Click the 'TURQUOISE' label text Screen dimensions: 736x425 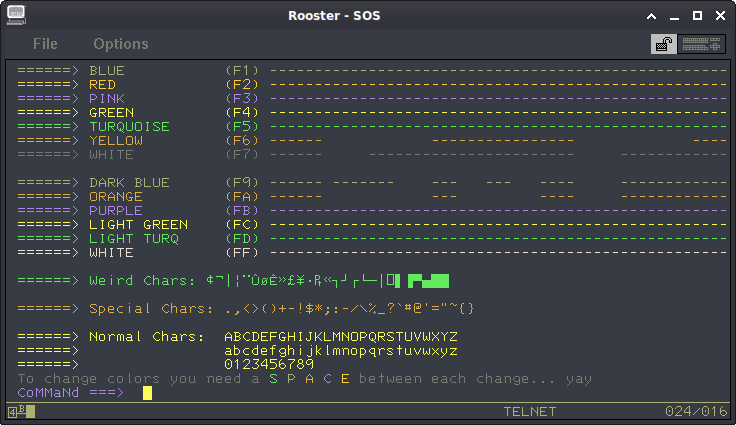click(130, 127)
